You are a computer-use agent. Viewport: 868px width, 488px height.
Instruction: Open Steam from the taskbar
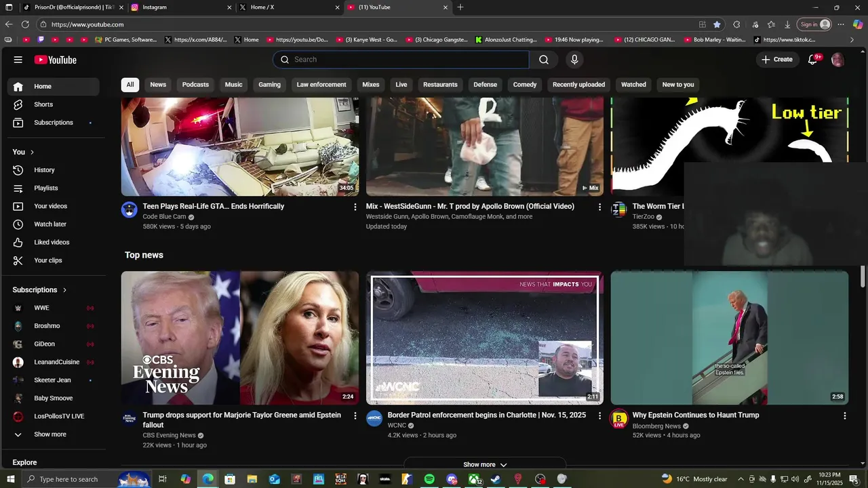(496, 479)
